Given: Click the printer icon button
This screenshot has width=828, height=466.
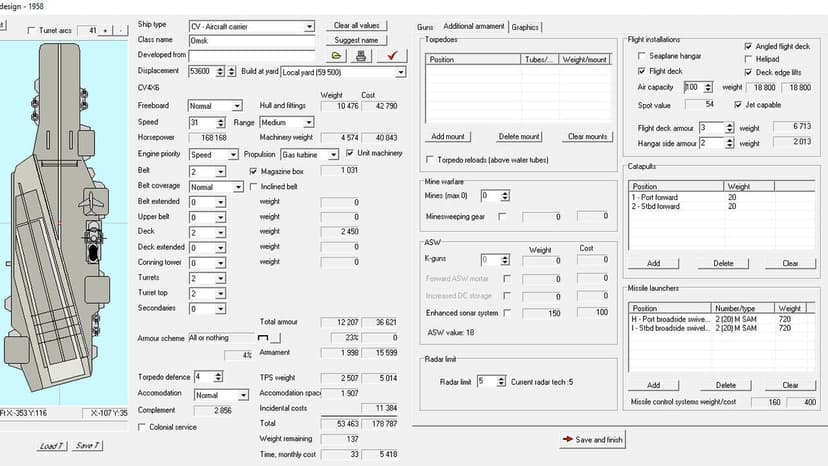Looking at the screenshot, I should [x=361, y=55].
